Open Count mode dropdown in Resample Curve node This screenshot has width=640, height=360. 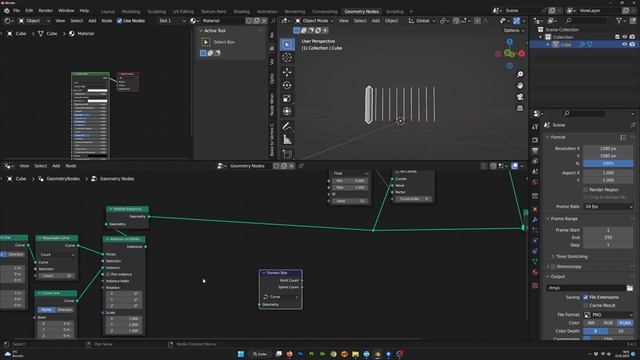pos(57,255)
